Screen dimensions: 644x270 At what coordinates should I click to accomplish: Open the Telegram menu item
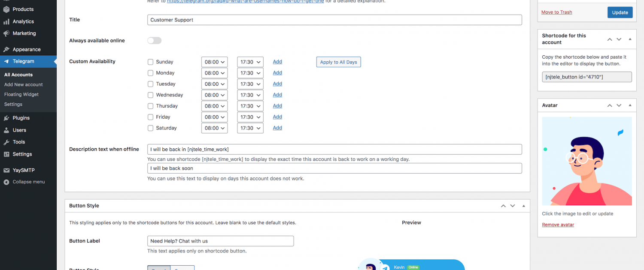click(x=28, y=61)
